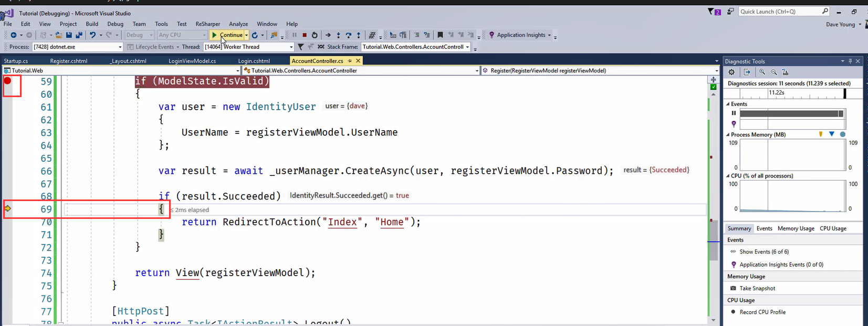Click the Save All icon
Screen dimensions: 868x326
79,35
